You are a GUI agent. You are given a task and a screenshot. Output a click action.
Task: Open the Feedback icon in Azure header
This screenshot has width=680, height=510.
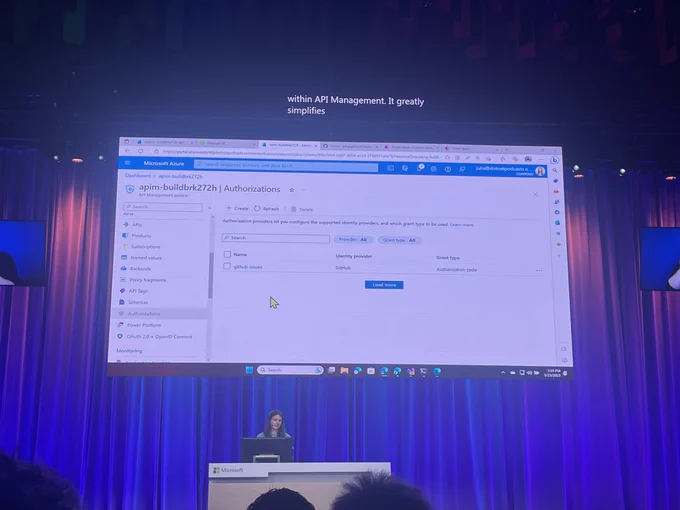(462, 169)
